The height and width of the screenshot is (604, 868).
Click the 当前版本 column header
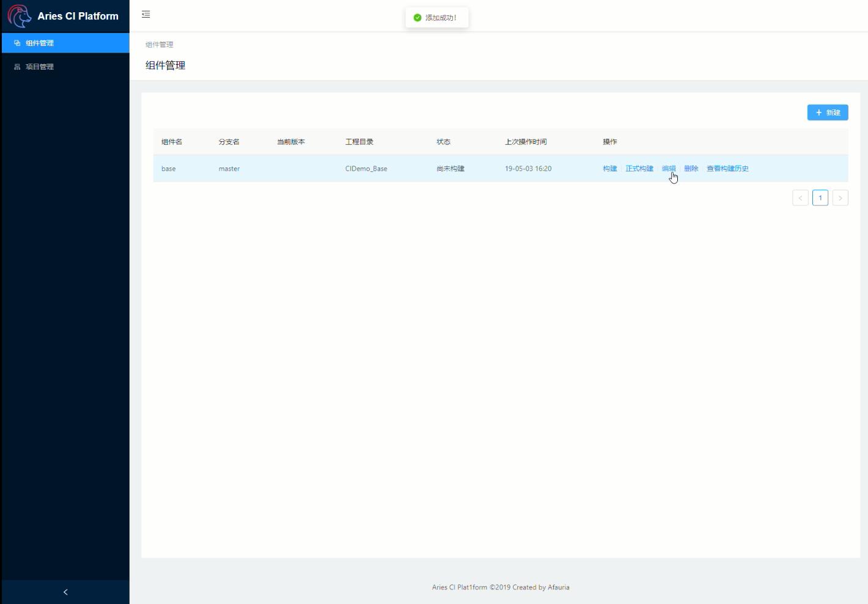coord(291,142)
